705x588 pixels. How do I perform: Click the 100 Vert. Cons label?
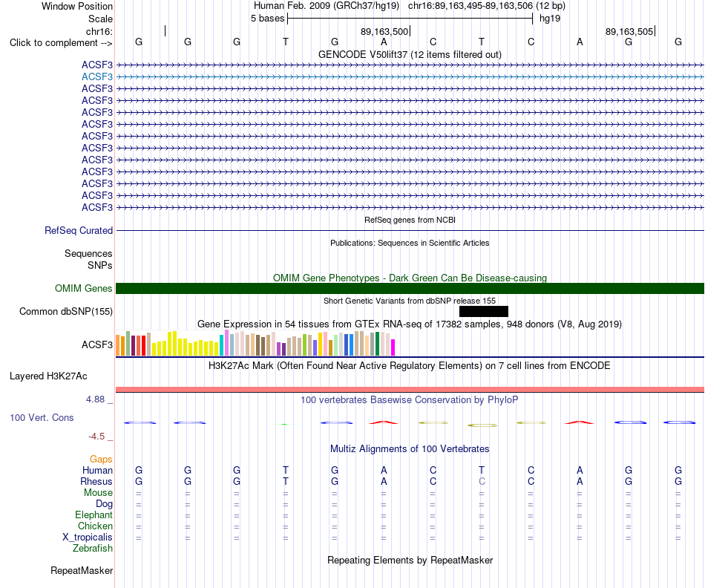[x=42, y=417]
